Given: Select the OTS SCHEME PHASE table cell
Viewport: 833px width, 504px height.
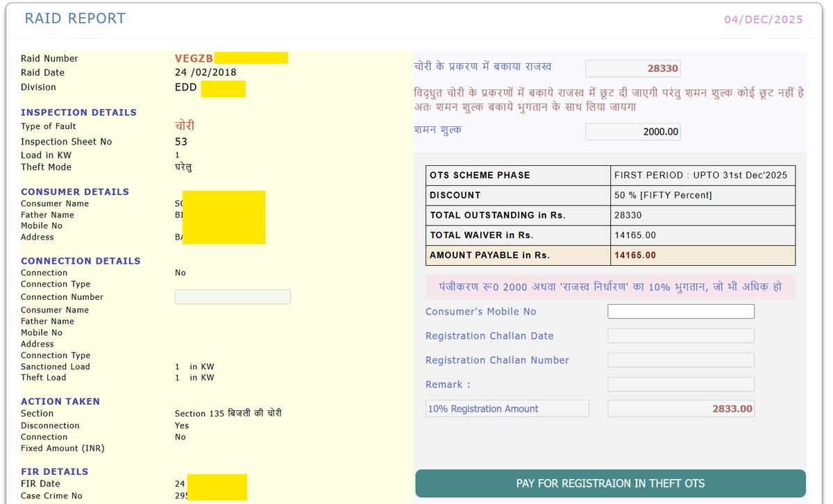Looking at the screenshot, I should [518, 175].
